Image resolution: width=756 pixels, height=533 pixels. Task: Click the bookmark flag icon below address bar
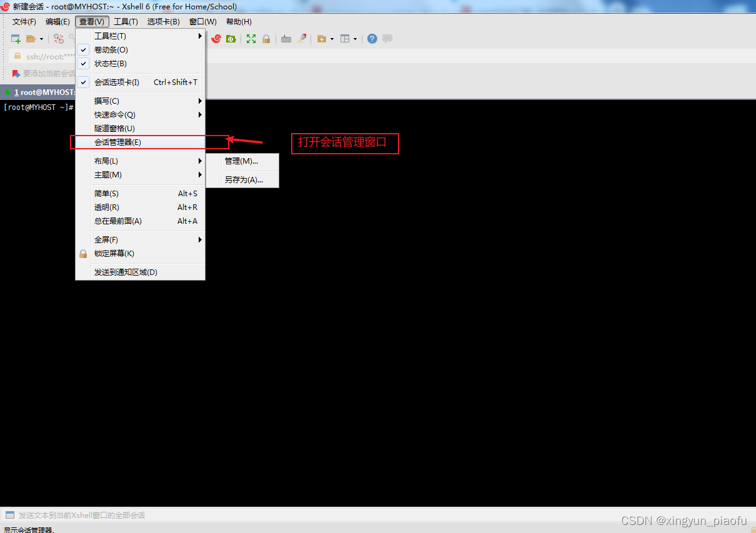(x=16, y=74)
